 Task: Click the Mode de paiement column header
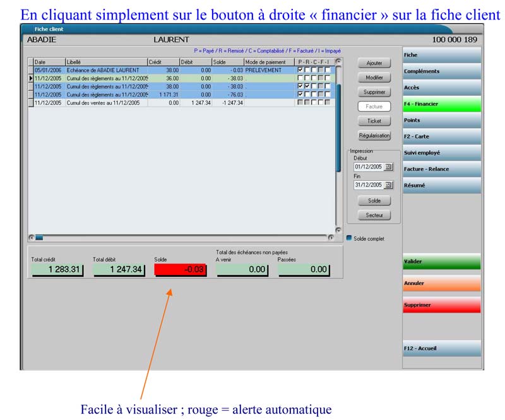click(x=270, y=62)
